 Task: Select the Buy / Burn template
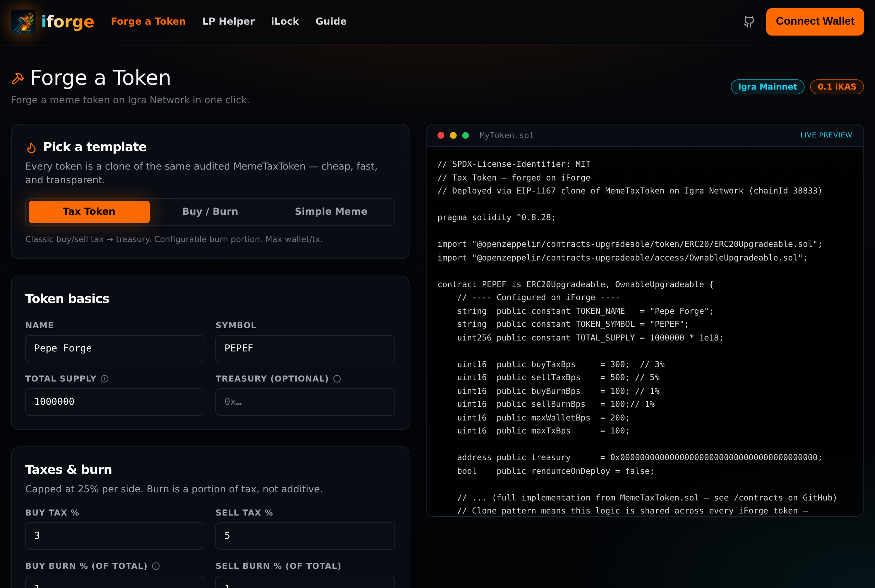click(210, 212)
